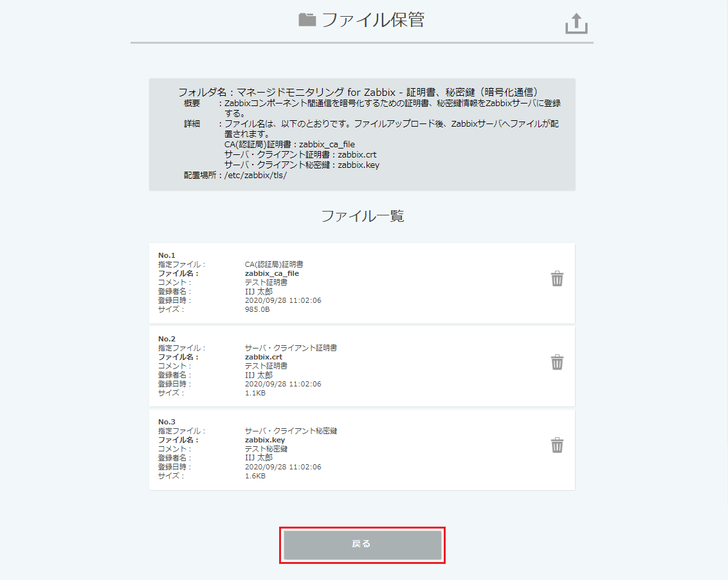Click the No.3 card heading
This screenshot has height=580, width=728.
tap(167, 422)
